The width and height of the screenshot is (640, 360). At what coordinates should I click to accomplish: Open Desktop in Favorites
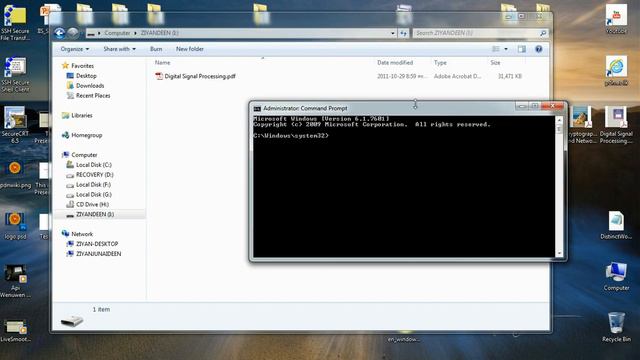(86, 76)
